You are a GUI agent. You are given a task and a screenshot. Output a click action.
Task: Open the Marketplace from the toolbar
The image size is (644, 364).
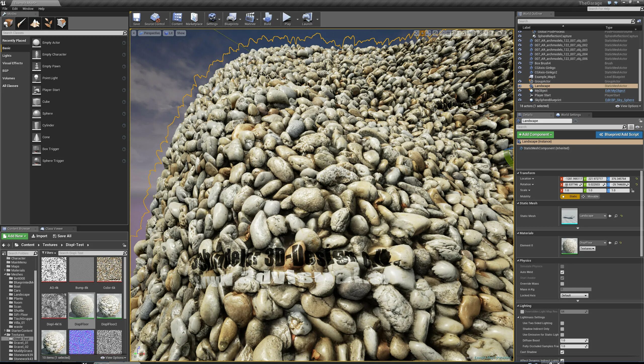tap(194, 19)
